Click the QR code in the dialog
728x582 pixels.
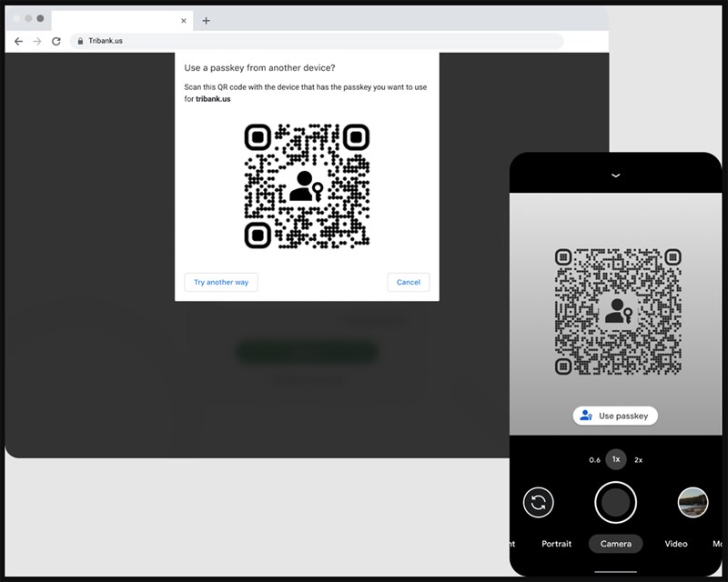307,186
